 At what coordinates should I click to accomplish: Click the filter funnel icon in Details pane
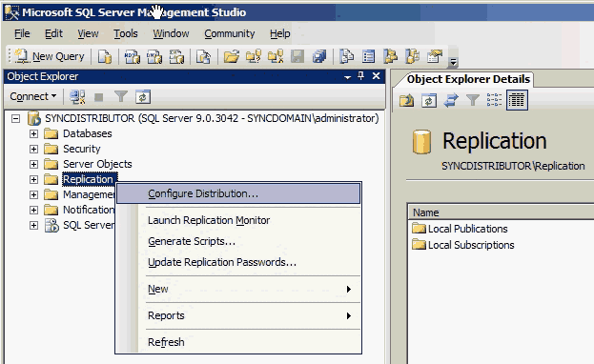(472, 101)
